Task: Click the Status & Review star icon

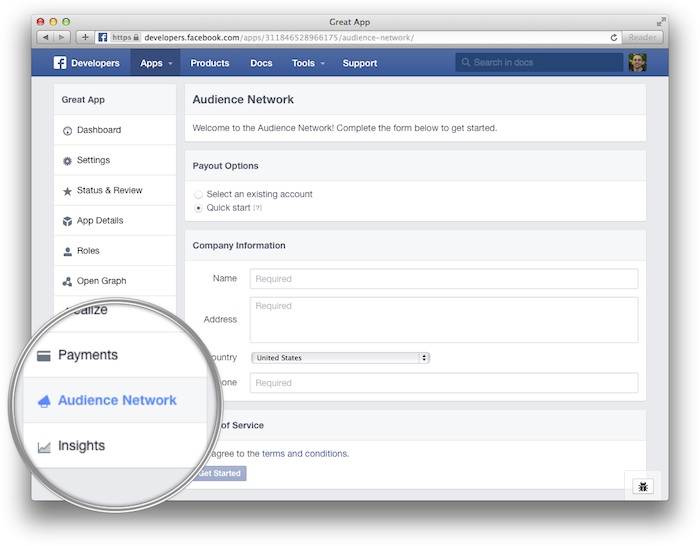Action: [67, 191]
